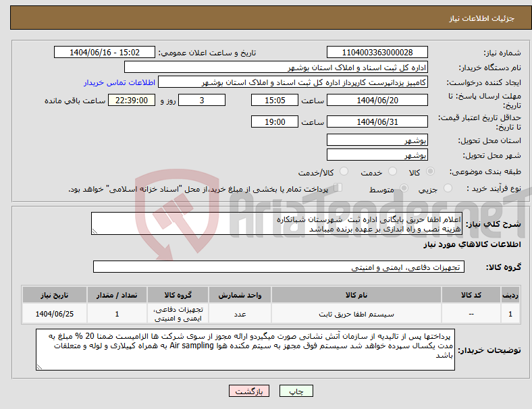Click the deadline time field 15:05
The width and height of the screenshot is (532, 409).
(275, 100)
